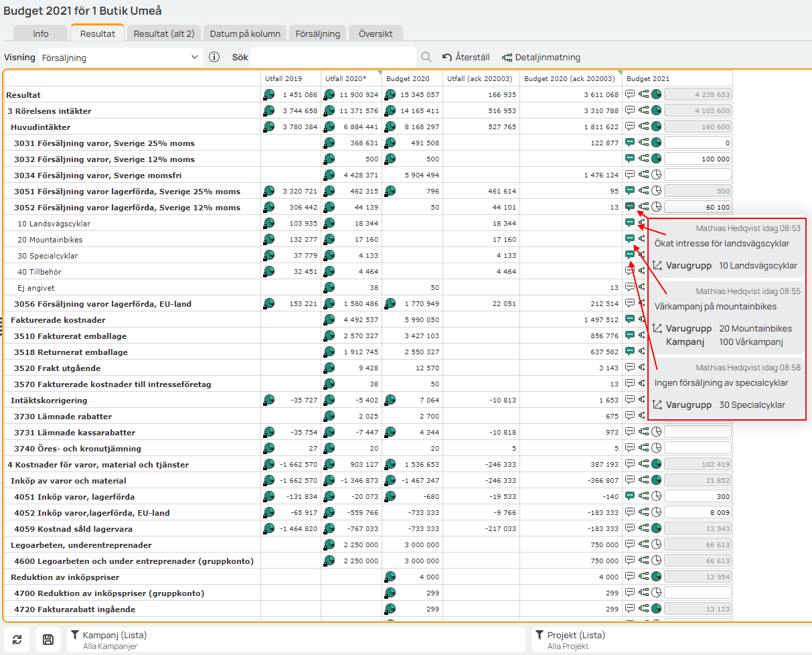This screenshot has width=812, height=655.
Task: Click Budget 2021 field showing 100 000
Action: tap(698, 159)
